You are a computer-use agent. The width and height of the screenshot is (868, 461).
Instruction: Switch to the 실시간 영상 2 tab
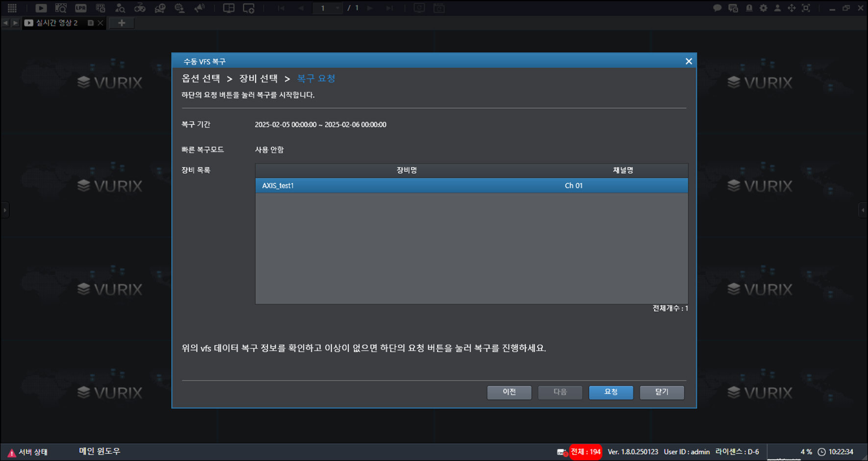56,23
